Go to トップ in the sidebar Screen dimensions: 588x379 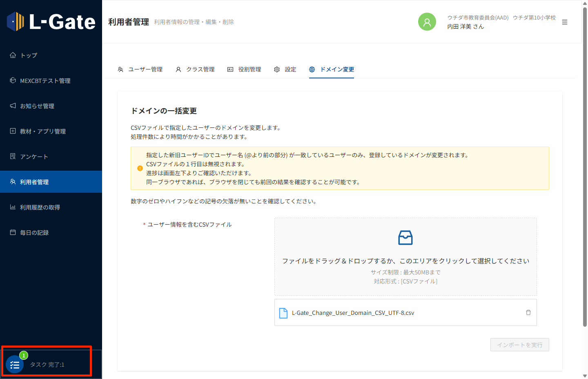[x=29, y=56]
